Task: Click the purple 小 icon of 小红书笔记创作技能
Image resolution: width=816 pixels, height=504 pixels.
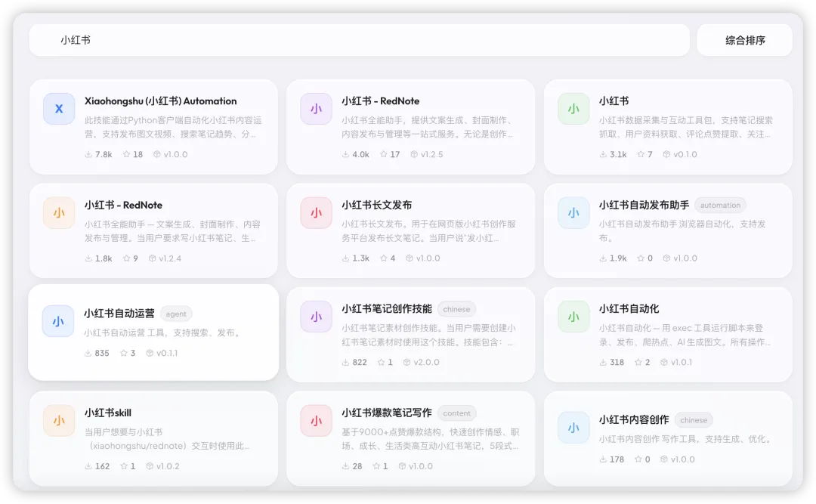Action: 316,317
